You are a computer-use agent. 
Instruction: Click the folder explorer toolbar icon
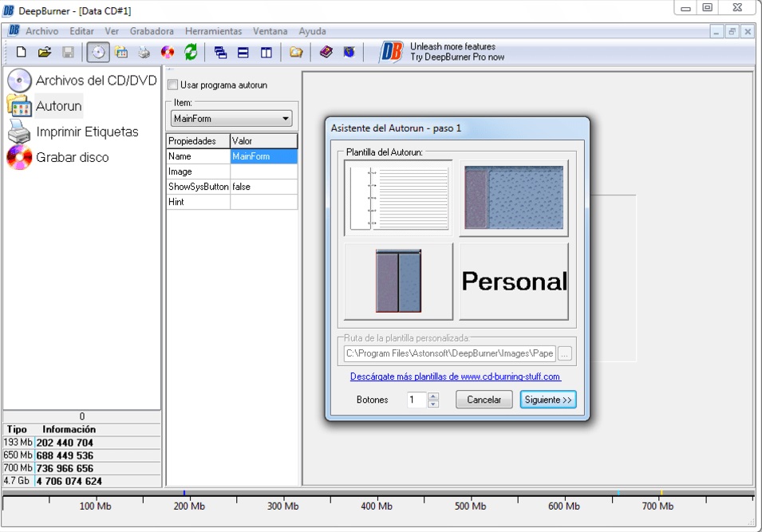tap(296, 52)
